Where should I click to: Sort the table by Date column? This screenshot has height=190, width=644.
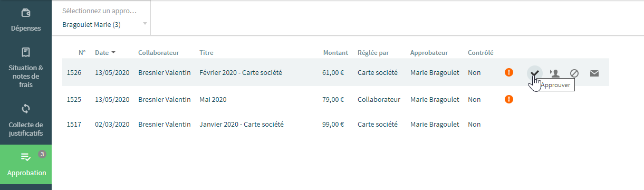(105, 53)
